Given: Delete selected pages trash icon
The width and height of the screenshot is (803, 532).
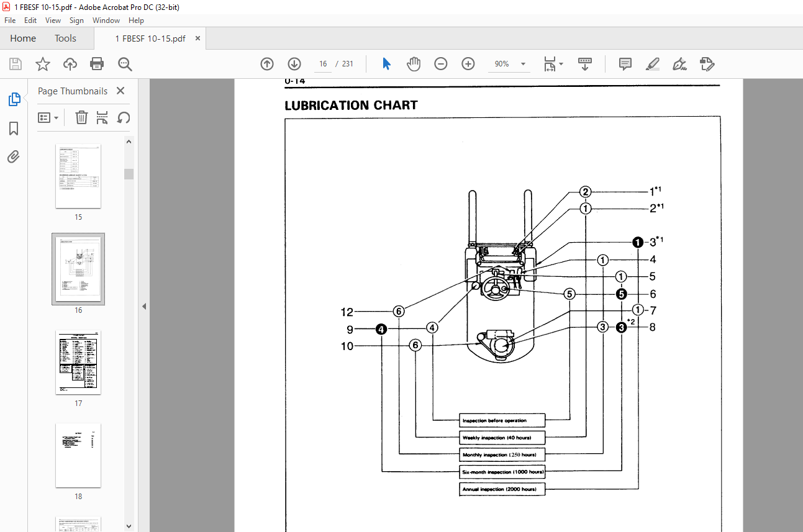Looking at the screenshot, I should click(x=81, y=117).
